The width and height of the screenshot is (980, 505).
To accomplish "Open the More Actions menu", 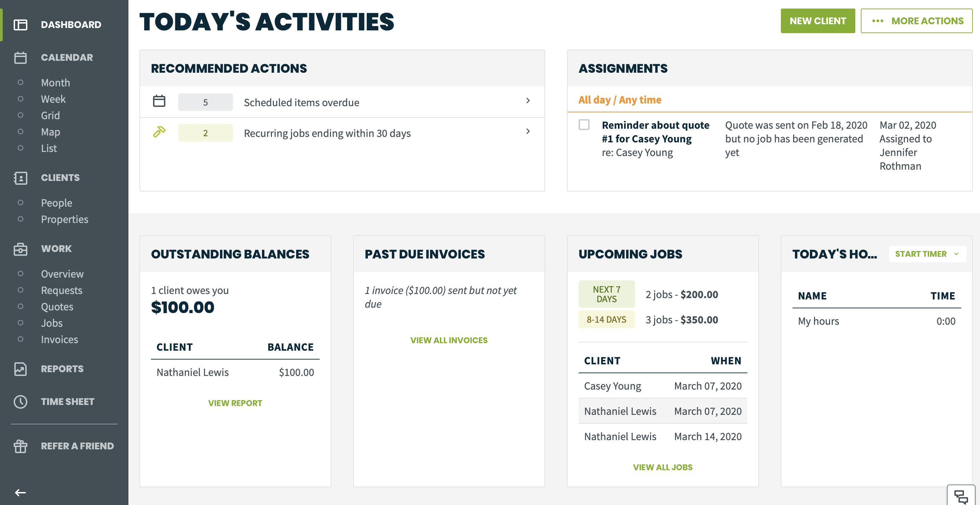I will tap(916, 21).
